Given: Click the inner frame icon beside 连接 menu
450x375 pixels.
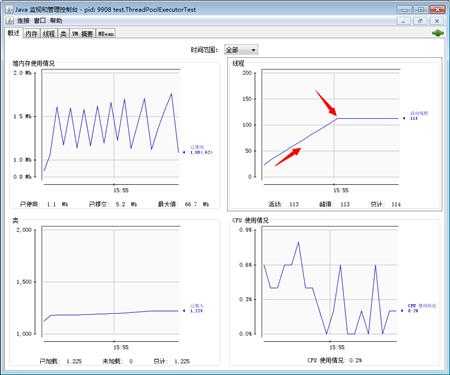Looking at the screenshot, I should click(x=11, y=21).
